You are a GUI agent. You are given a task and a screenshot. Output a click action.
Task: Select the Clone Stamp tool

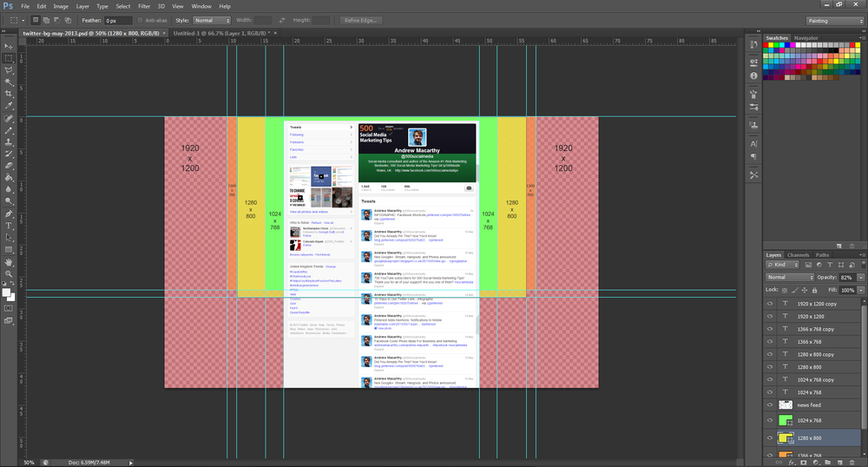pyautogui.click(x=9, y=142)
